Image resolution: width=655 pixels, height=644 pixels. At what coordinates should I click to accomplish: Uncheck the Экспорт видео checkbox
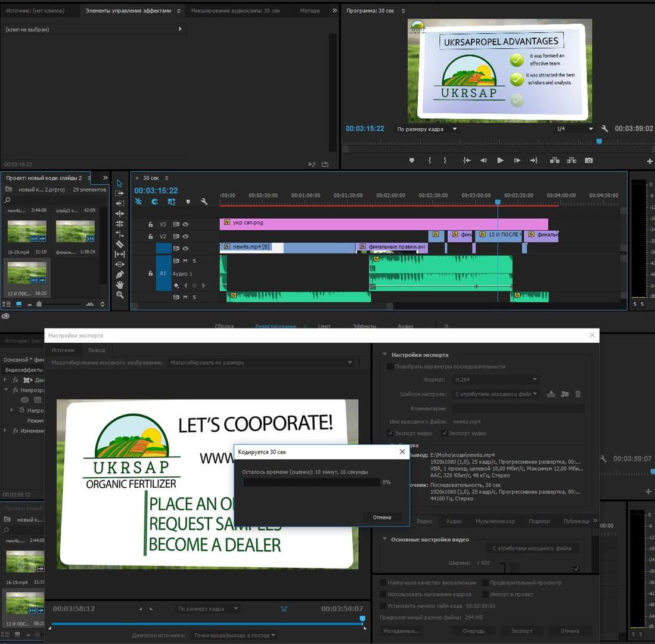coord(390,433)
